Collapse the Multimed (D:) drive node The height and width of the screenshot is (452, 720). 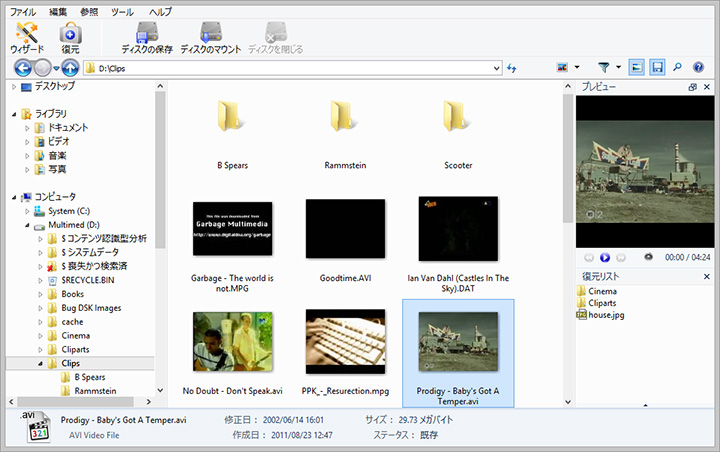click(x=27, y=225)
